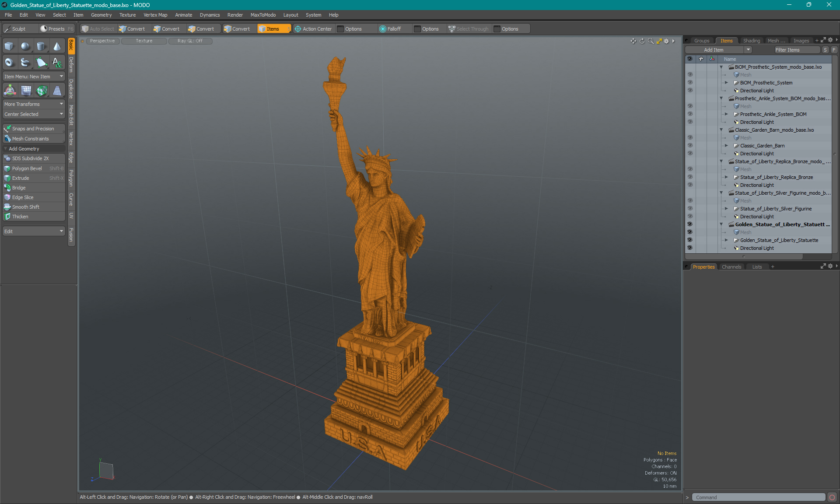
Task: Open Item Menu: New Item dropdown
Action: coord(34,77)
